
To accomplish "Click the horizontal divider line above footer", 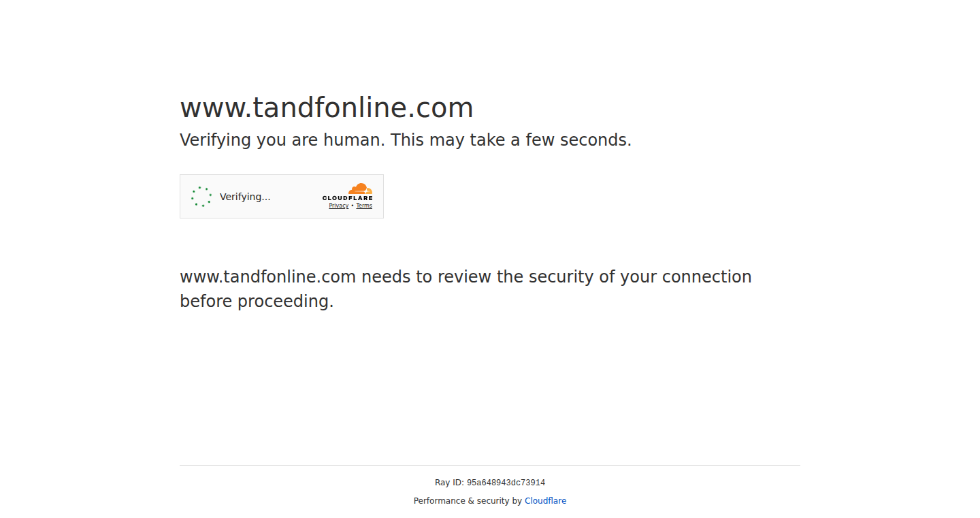I will [x=490, y=465].
